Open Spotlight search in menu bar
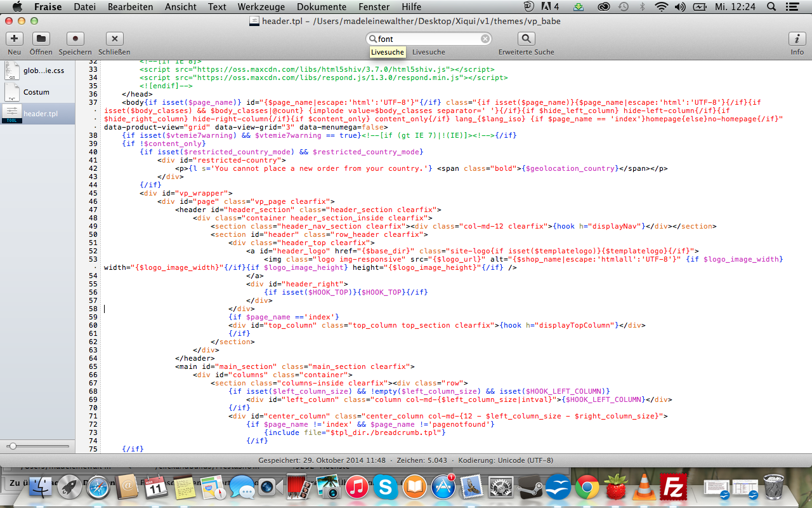Image resolution: width=812 pixels, height=508 pixels. 772,7
